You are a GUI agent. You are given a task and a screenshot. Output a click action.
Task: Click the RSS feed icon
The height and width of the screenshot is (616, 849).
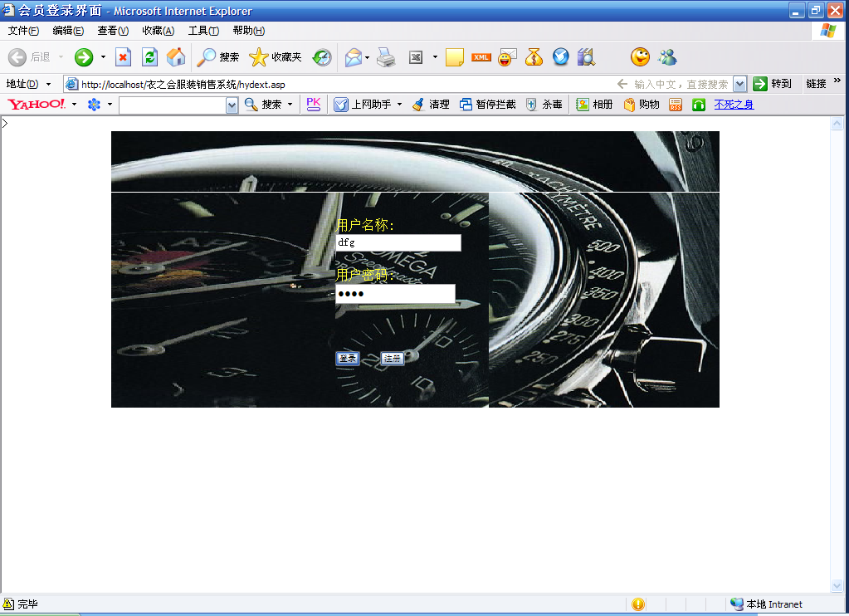[676, 105]
